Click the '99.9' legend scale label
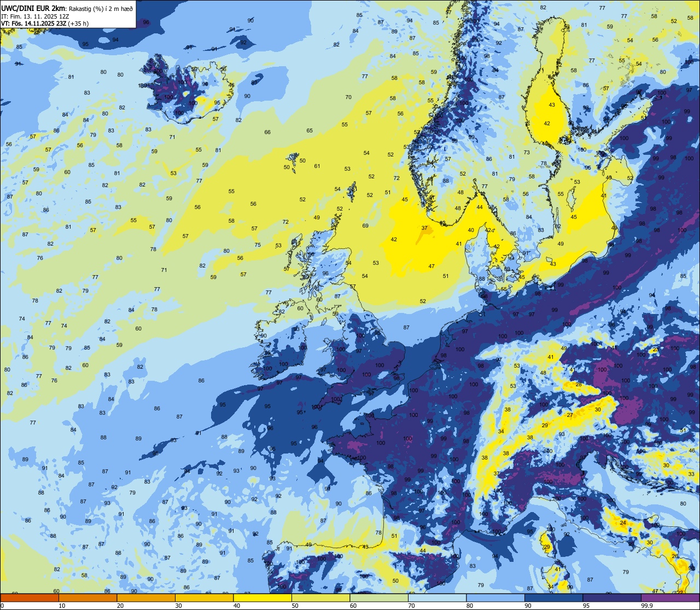700x610 pixels. pyautogui.click(x=647, y=606)
